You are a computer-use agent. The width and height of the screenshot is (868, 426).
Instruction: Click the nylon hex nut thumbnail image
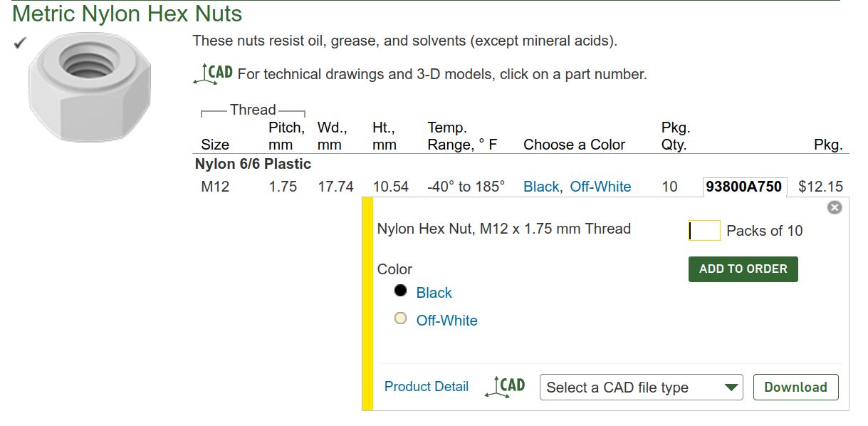pyautogui.click(x=90, y=88)
